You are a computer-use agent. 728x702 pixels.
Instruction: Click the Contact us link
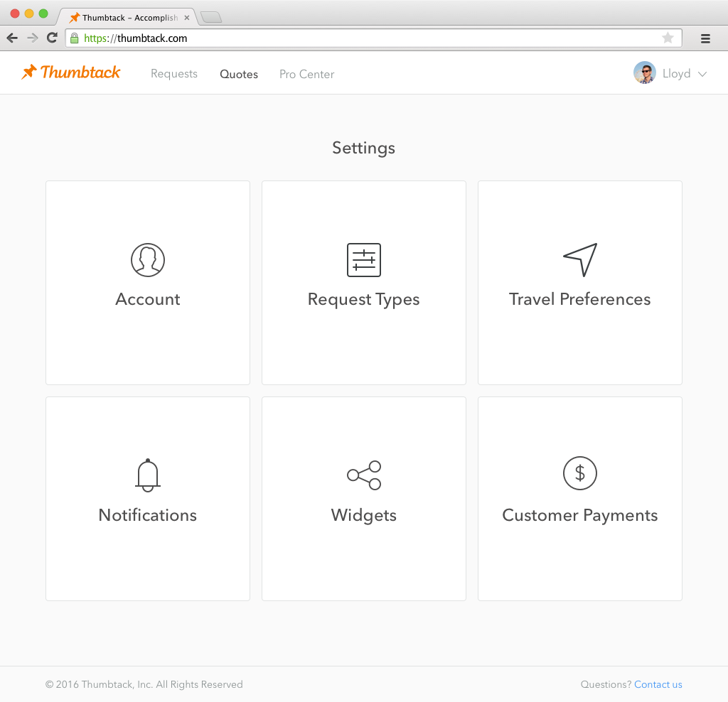(x=658, y=684)
